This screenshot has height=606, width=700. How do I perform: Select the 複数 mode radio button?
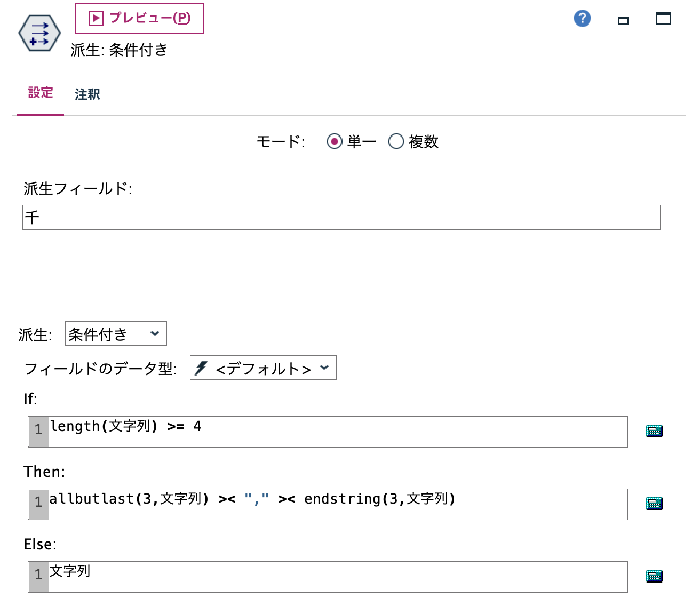396,142
